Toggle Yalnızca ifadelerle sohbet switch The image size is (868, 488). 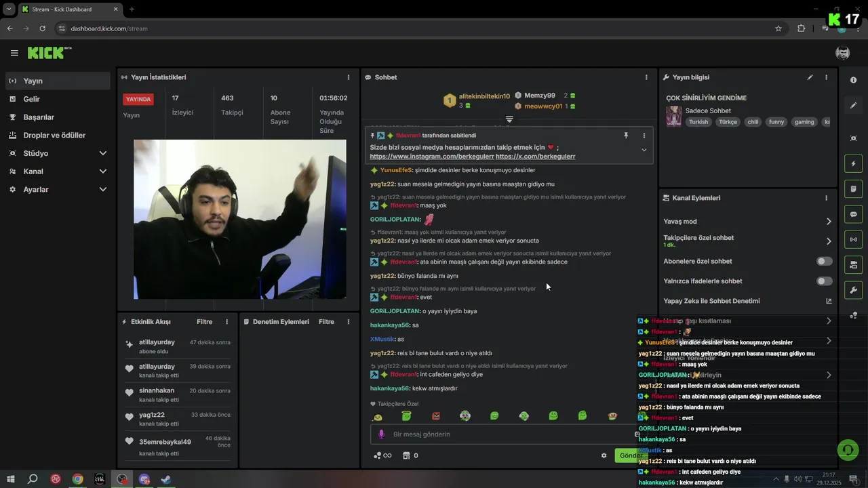[824, 281]
